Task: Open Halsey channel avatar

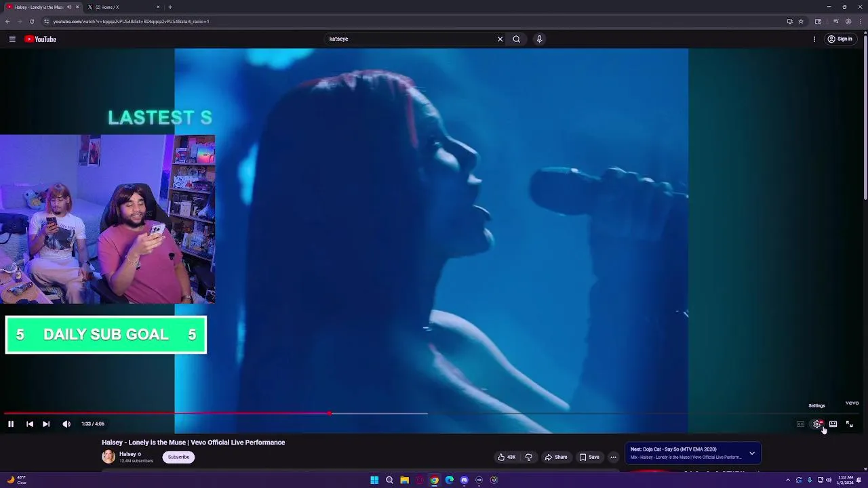Action: pos(108,457)
